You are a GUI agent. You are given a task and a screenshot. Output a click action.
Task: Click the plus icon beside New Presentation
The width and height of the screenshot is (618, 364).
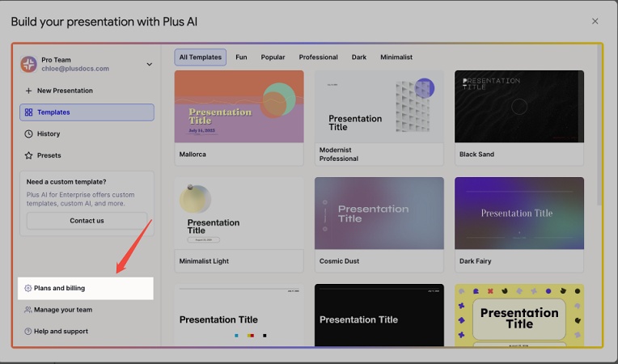[x=28, y=91]
